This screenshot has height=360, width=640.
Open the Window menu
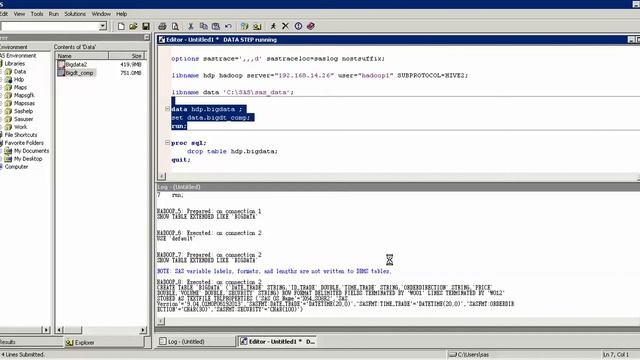[x=101, y=14]
